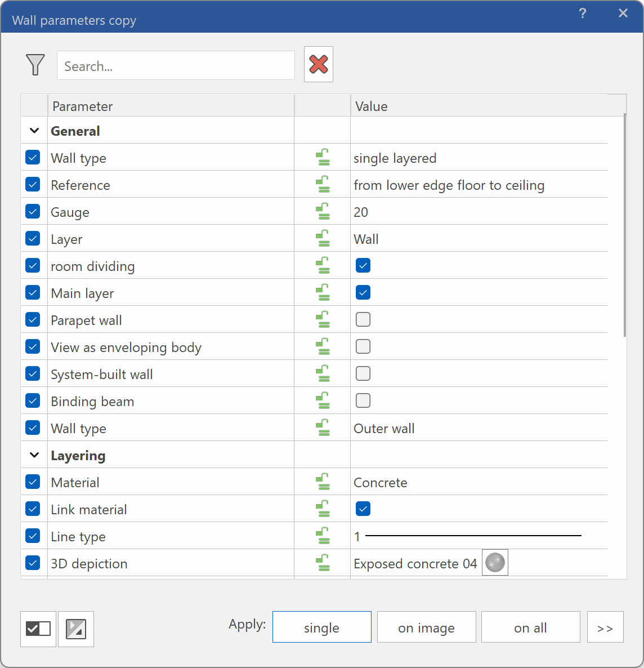The height and width of the screenshot is (668, 644).
Task: Disable the room dividing value checkbox
Action: point(363,265)
